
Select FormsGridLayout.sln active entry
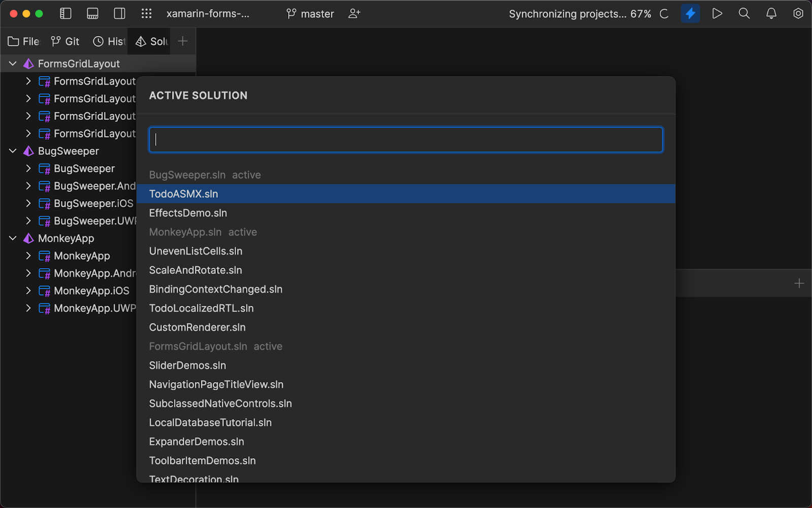406,346
